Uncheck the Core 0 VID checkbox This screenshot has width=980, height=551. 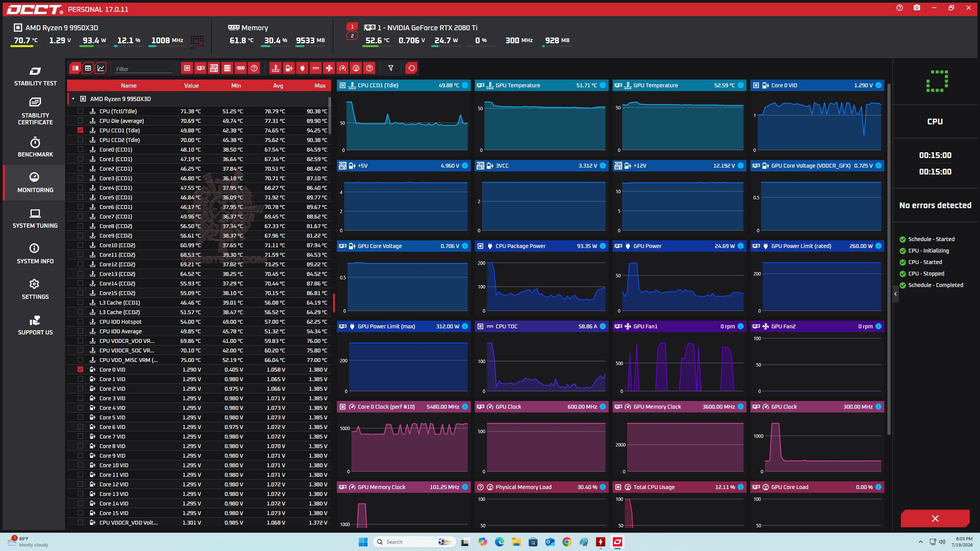click(x=80, y=369)
